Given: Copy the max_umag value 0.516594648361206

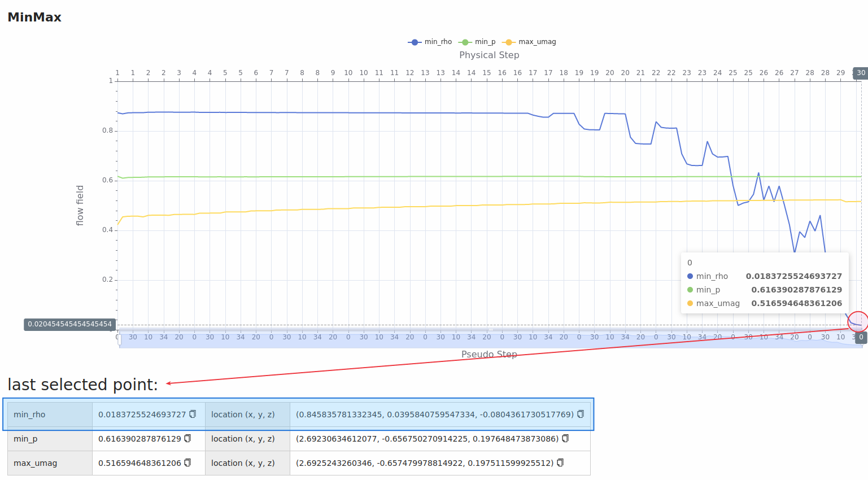Looking at the screenshot, I should [x=188, y=462].
